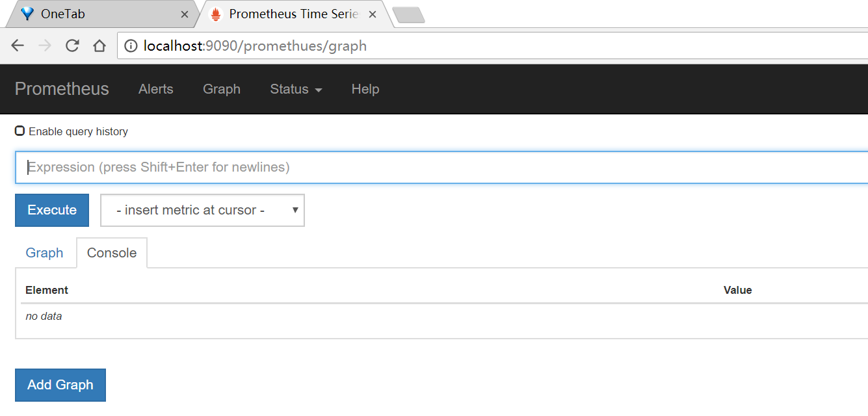Focus the Expression input field
The image size is (868, 416).
click(x=442, y=168)
